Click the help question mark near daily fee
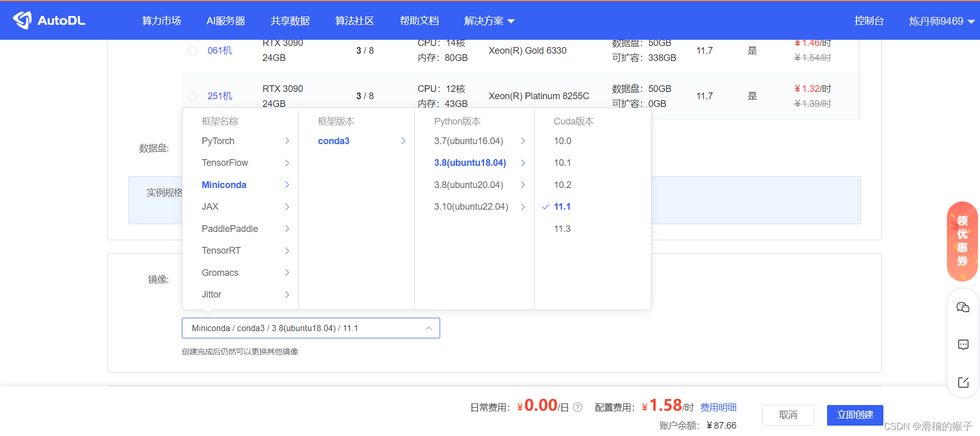 (x=578, y=407)
